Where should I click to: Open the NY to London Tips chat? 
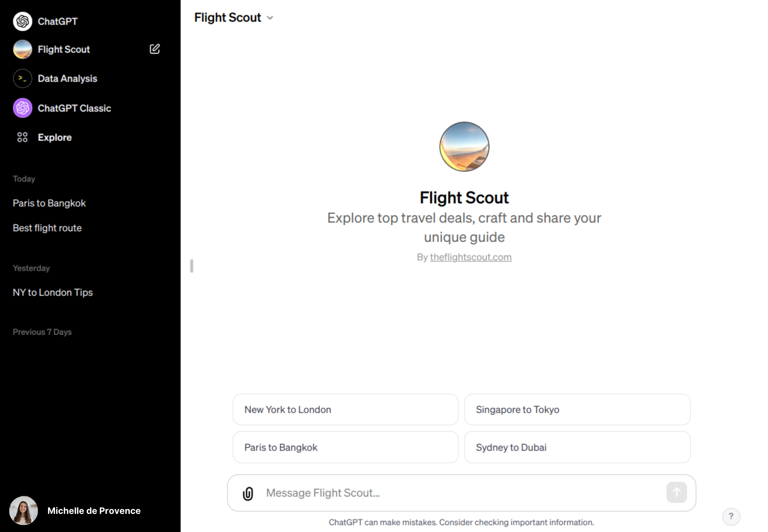coord(52,292)
